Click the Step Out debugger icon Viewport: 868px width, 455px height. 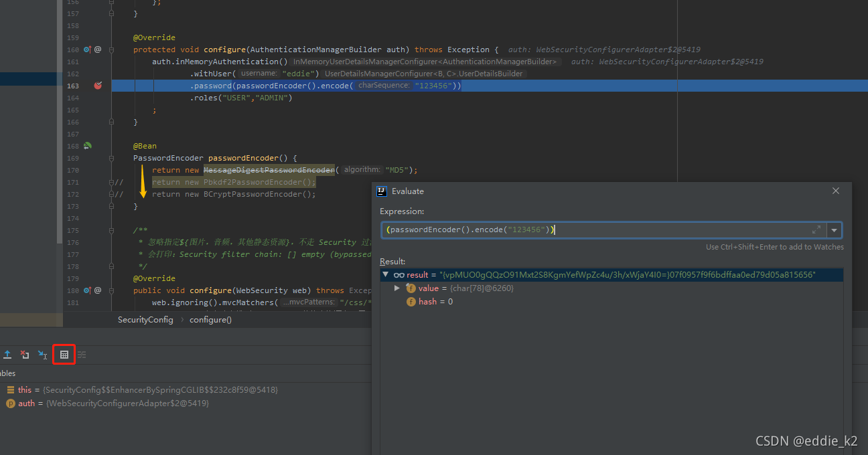coord(7,355)
